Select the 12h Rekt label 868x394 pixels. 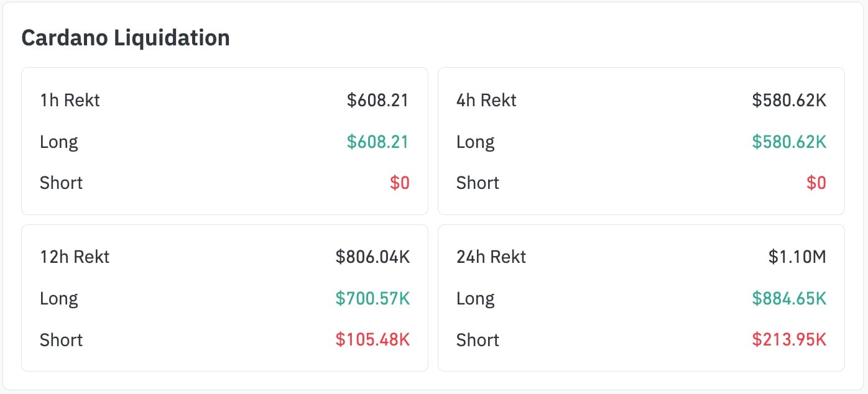75,257
